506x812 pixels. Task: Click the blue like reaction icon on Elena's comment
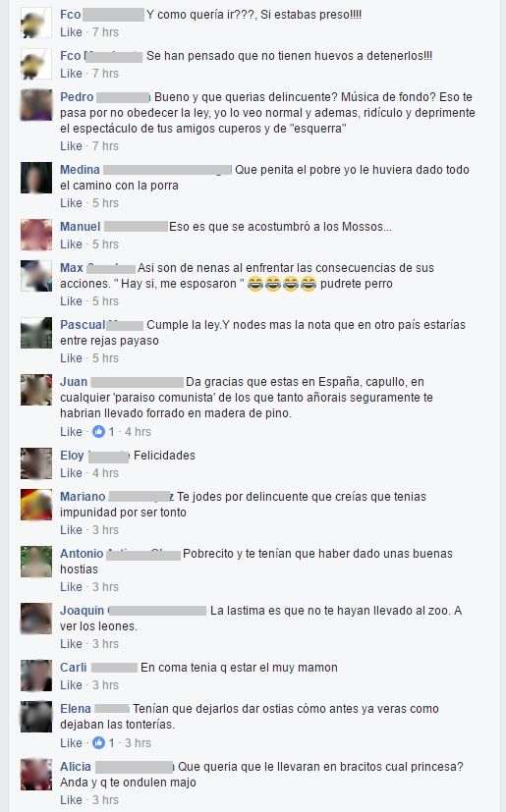98,742
